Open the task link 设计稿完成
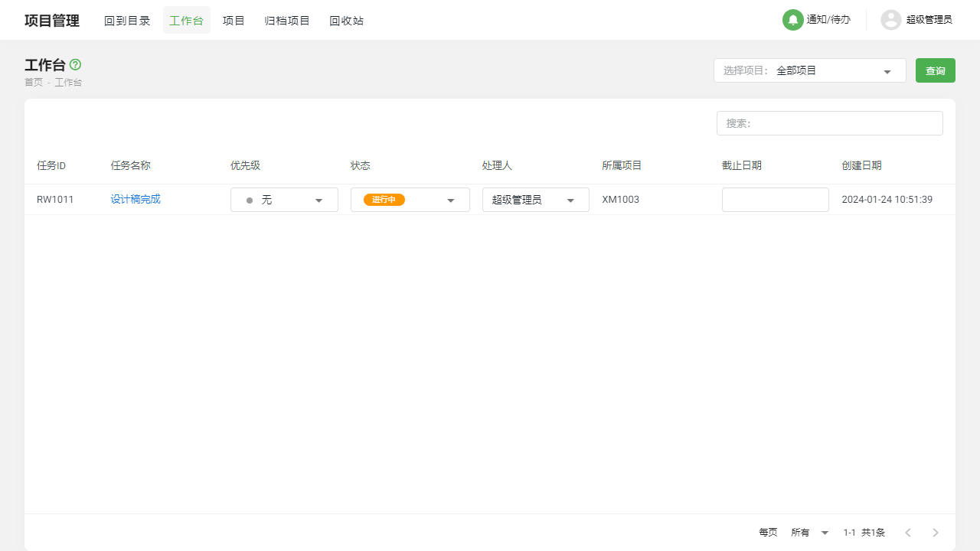The width and height of the screenshot is (980, 551). coord(136,199)
